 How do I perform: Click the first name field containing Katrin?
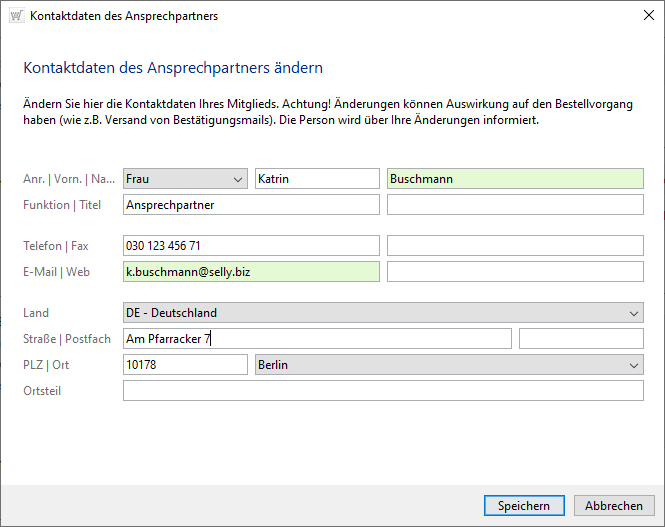coord(317,179)
